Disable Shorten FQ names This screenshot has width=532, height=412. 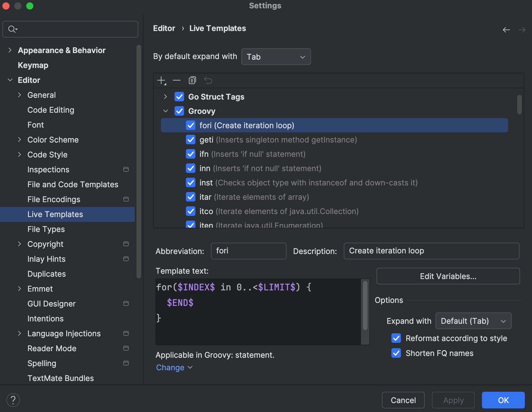tap(396, 353)
